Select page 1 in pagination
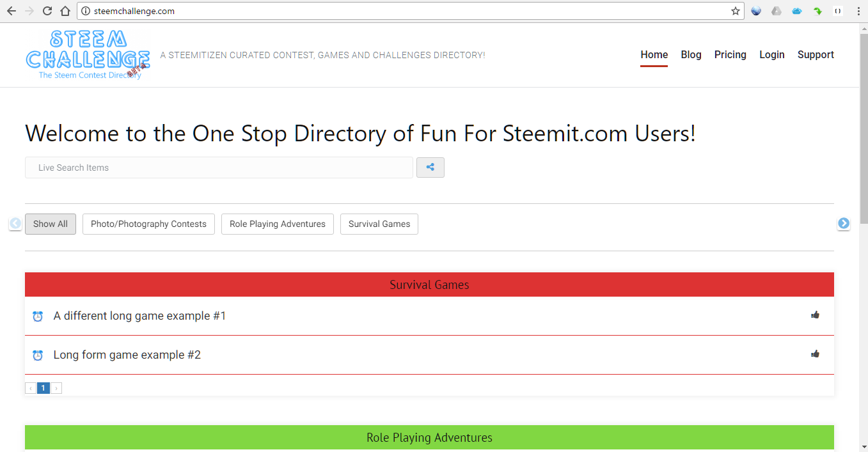Screen dimensions: 868x452 pyautogui.click(x=43, y=388)
